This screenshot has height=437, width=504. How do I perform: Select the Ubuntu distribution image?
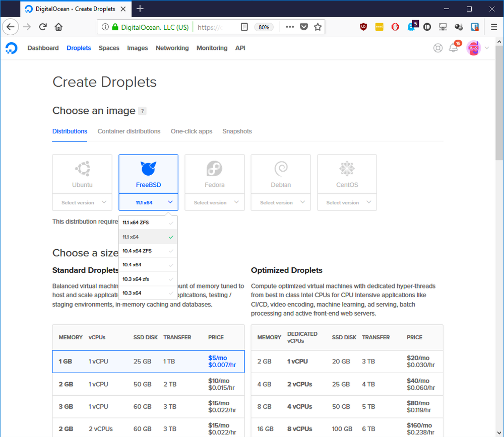(82, 174)
